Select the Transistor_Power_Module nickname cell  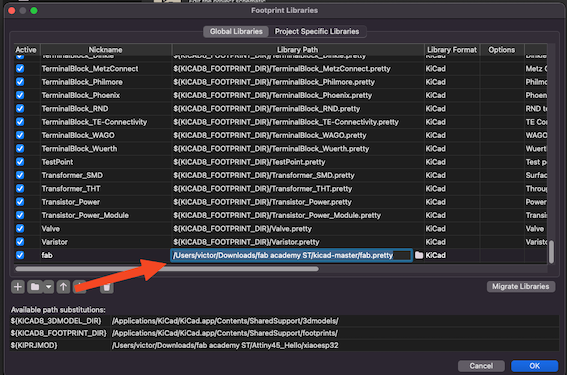(x=106, y=215)
